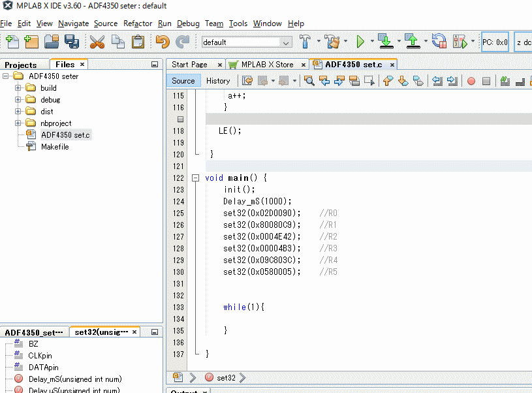Save all files via the toolbar
This screenshot has width=532, height=393.
click(x=72, y=42)
